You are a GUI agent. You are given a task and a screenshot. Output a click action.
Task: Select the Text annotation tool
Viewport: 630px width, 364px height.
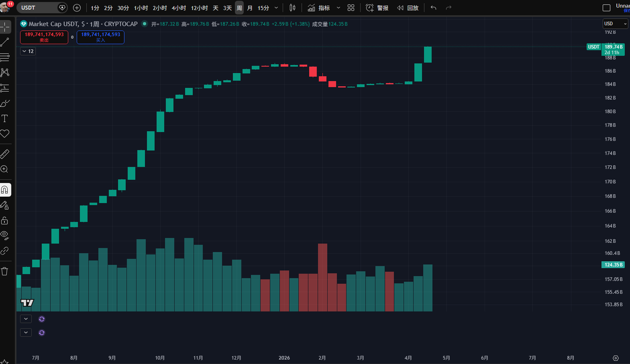click(5, 119)
